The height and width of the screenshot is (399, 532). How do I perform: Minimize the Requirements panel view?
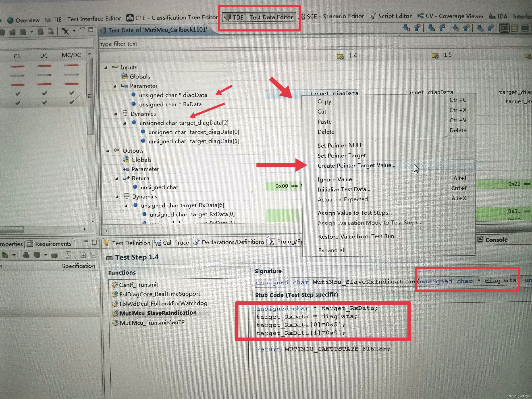(x=86, y=241)
